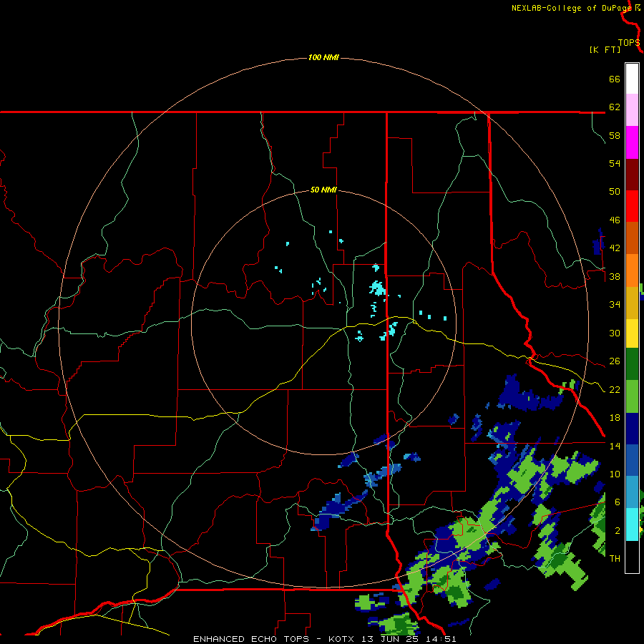Click the 14 legend value

[x=615, y=446]
